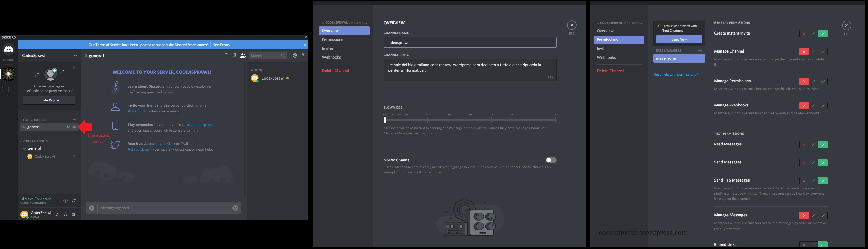Open Permissions tab in overview panel
868x249 pixels.
[344, 39]
